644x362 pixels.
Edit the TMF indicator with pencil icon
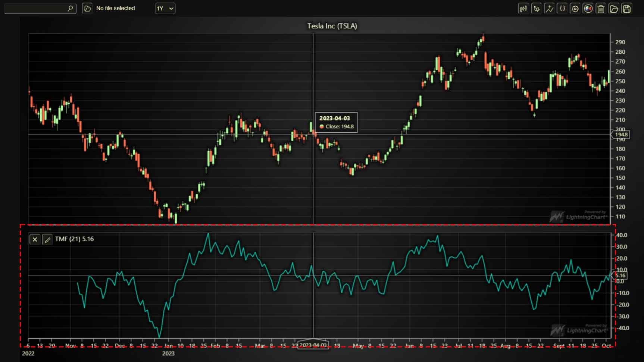(x=47, y=239)
